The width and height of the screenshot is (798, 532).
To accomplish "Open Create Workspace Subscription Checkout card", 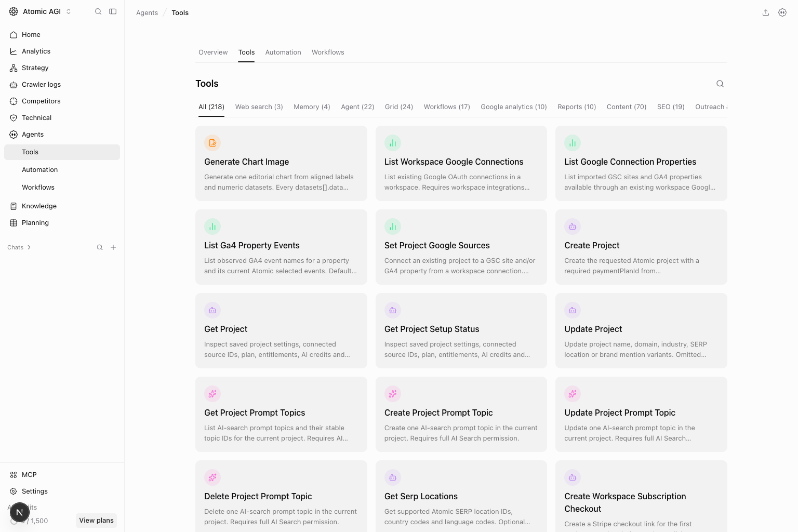I will click(x=641, y=496).
